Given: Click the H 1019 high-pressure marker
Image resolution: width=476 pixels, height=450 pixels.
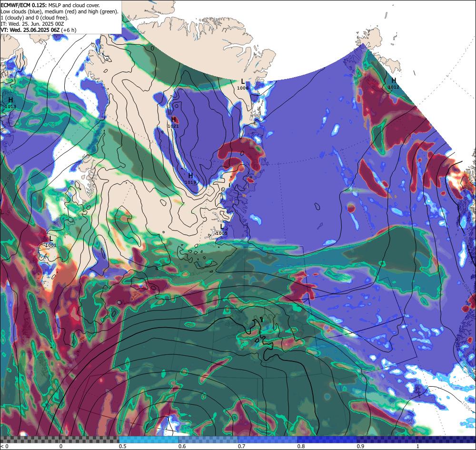Looking at the screenshot, I should [190, 179].
